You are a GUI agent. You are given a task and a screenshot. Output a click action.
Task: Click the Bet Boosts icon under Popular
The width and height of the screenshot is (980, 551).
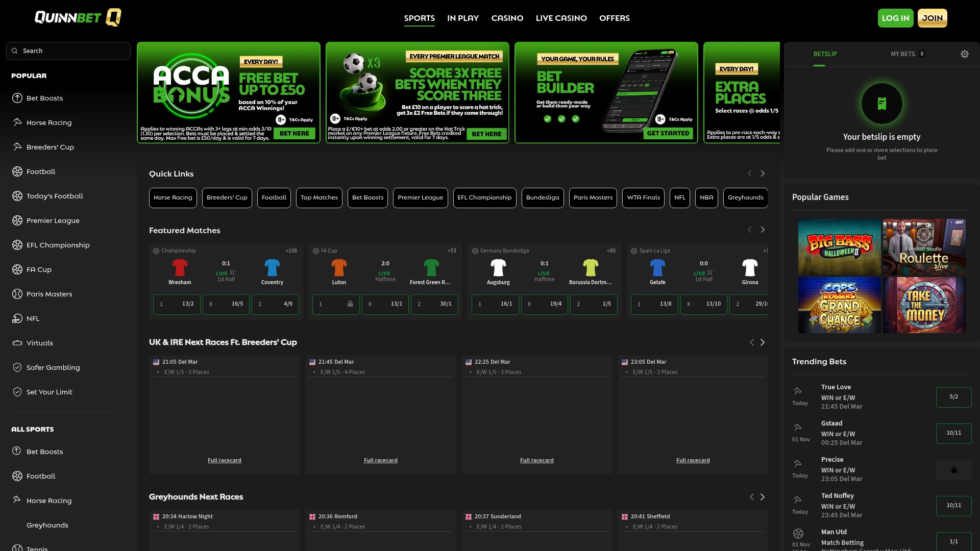pos(17,98)
